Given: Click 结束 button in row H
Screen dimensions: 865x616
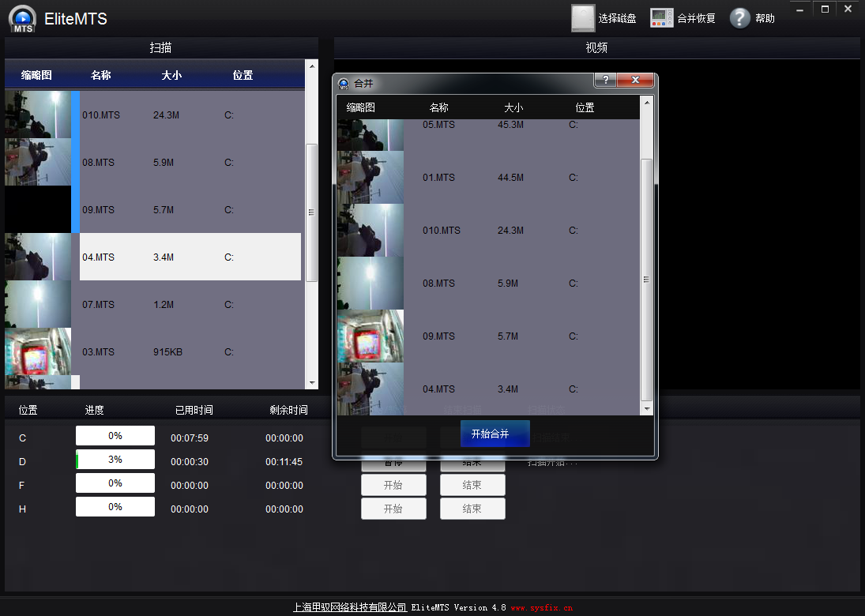Looking at the screenshot, I should click(472, 509).
